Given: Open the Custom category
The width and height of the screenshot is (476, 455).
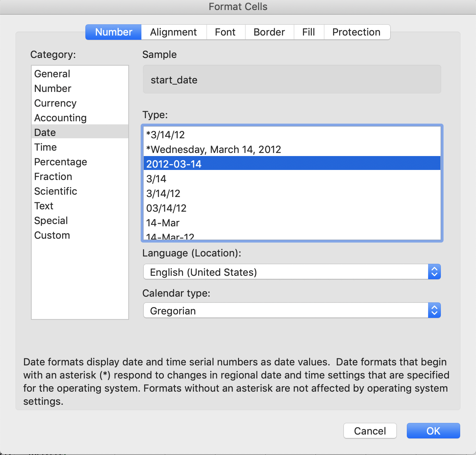Looking at the screenshot, I should 80,235.
